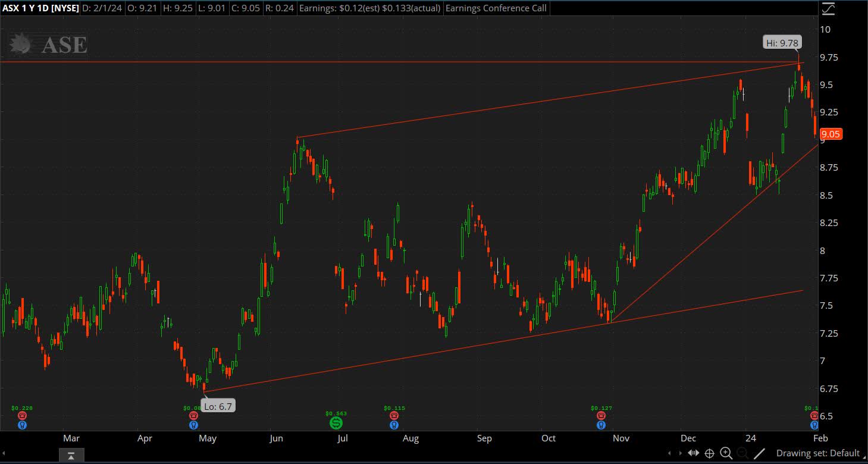Select the trendline drawing tool
This screenshot has height=464, width=868.
pyautogui.click(x=759, y=453)
